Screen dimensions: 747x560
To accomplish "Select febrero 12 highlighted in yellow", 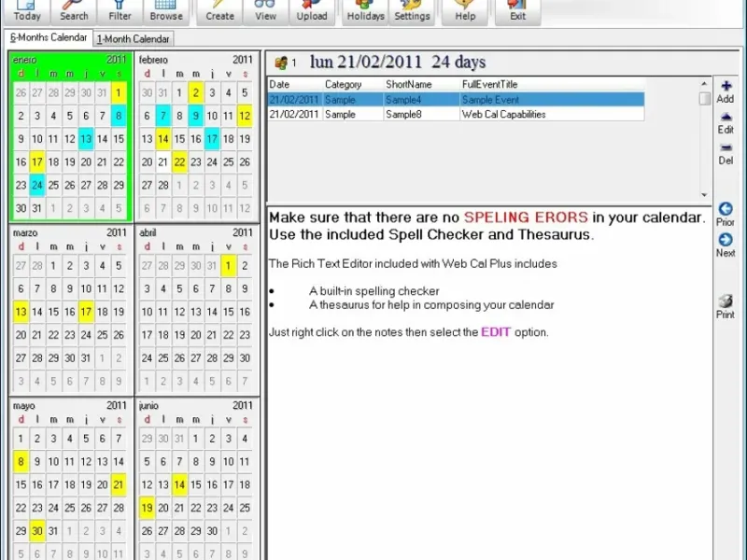I will coord(245,116).
